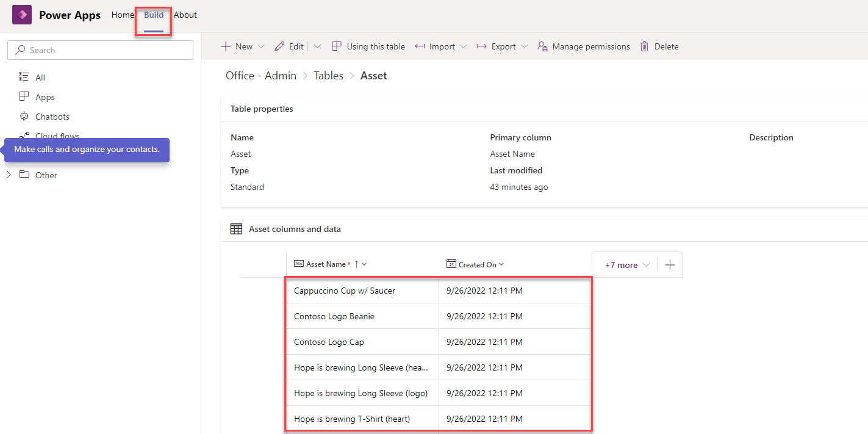Select Chatbots in the sidebar
The image size is (868, 434).
pyautogui.click(x=52, y=117)
